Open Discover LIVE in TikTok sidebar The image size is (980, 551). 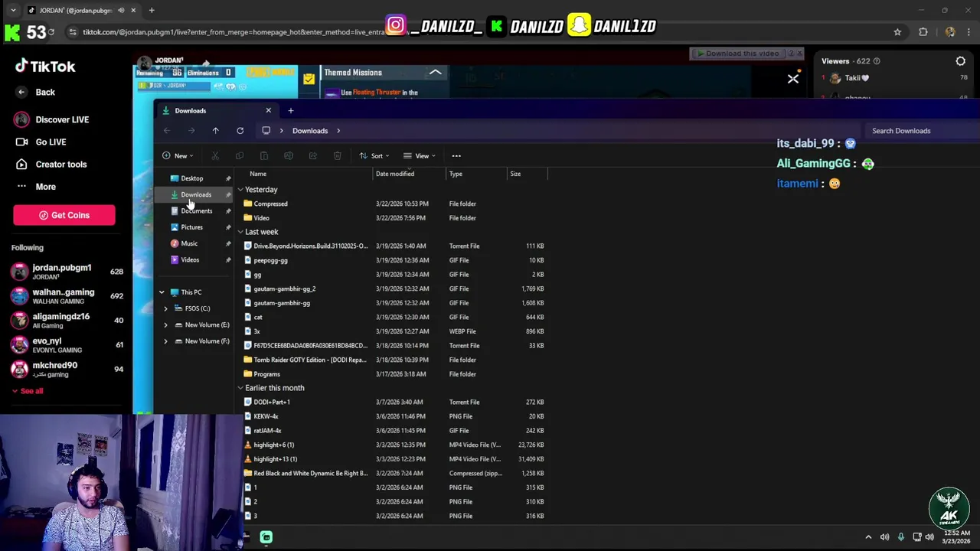(51, 119)
